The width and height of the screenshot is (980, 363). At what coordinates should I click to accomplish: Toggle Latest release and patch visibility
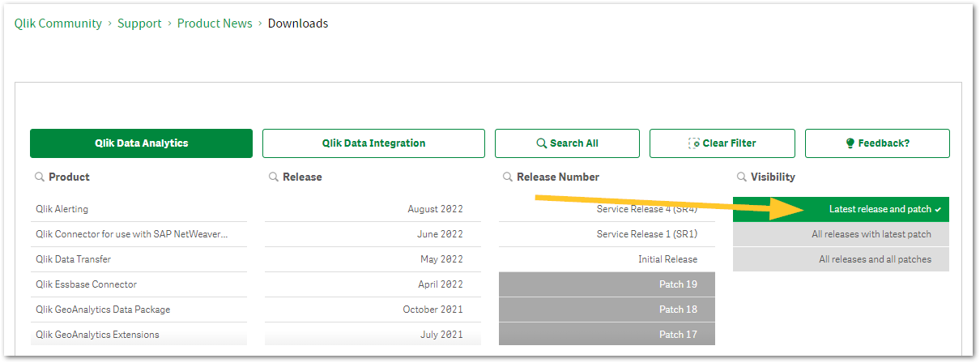(841, 209)
